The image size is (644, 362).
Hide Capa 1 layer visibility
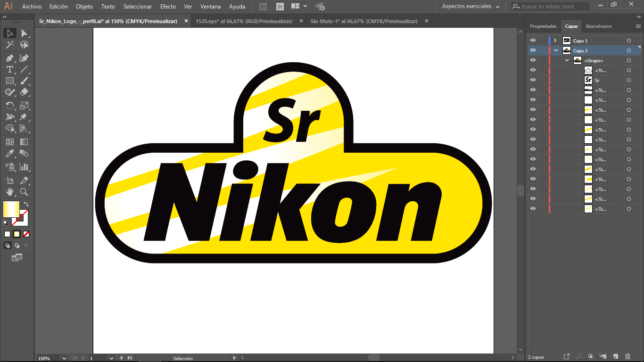tap(533, 41)
